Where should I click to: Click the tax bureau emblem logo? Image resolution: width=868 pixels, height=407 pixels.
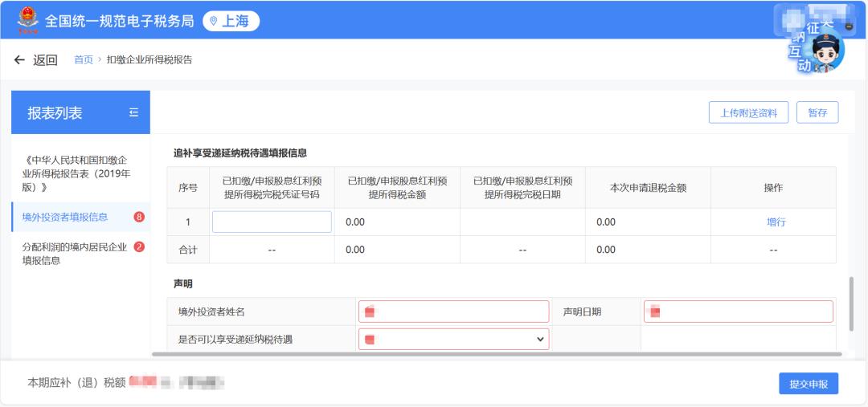tap(27, 20)
